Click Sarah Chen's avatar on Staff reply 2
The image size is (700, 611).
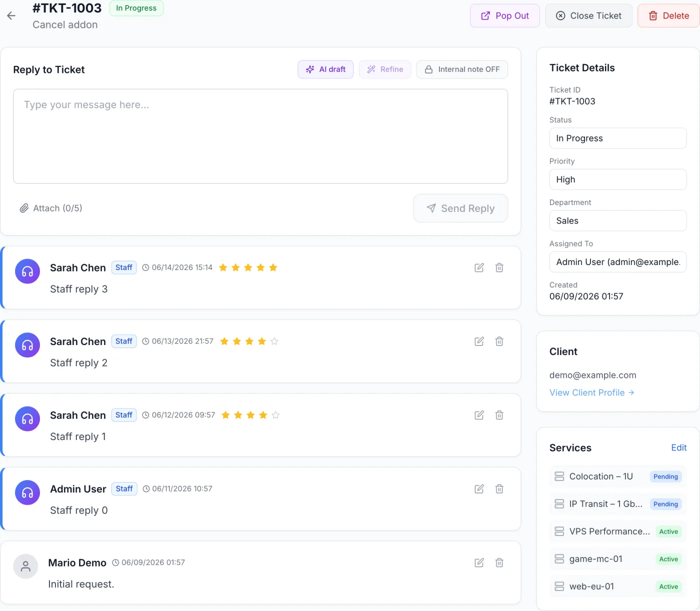click(x=27, y=345)
